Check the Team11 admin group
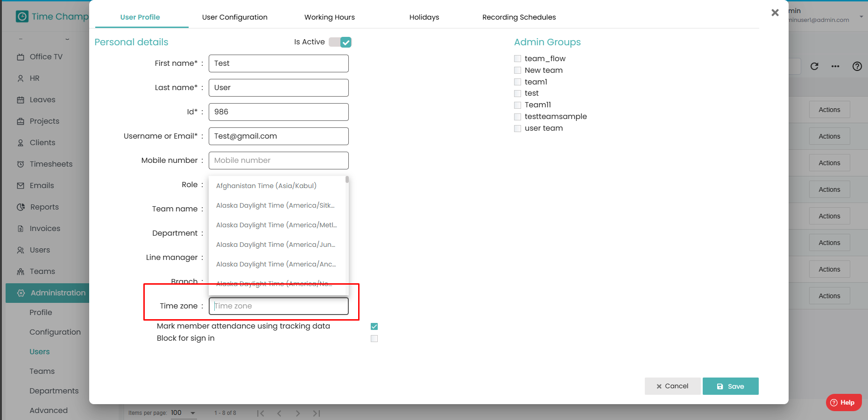Screen dimensions: 868x420 [x=517, y=105]
